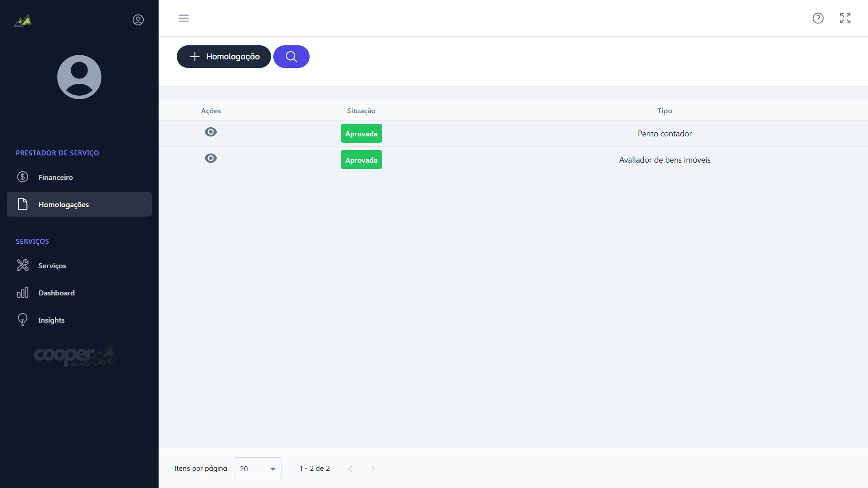
Task: Click the Situação column header
Action: coord(361,111)
